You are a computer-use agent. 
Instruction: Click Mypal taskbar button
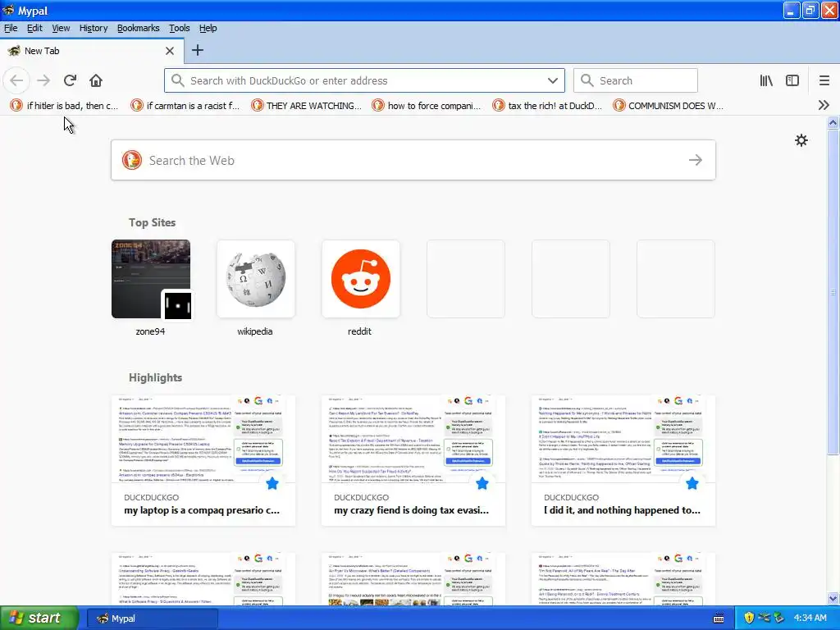click(x=153, y=619)
